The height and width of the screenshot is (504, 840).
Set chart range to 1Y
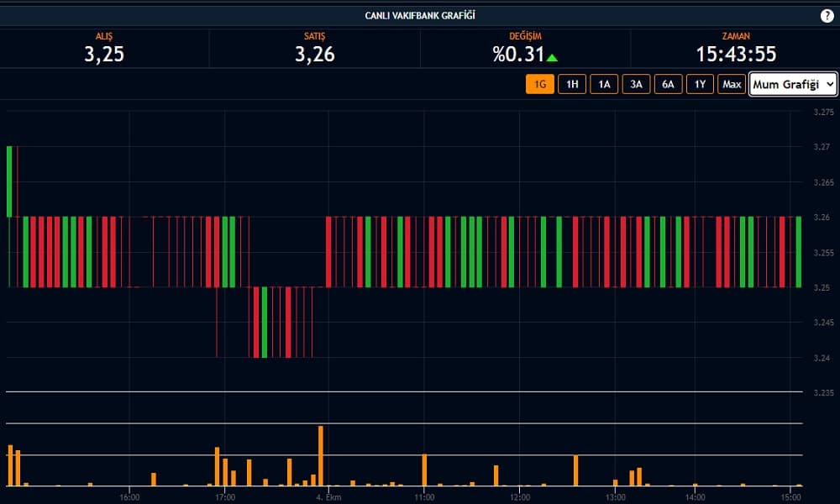pos(701,84)
